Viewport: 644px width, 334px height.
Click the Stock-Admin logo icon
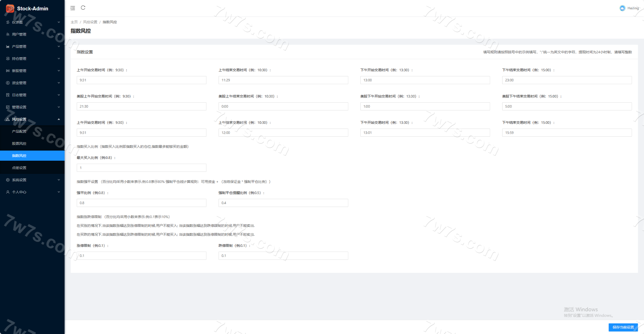[x=10, y=8]
